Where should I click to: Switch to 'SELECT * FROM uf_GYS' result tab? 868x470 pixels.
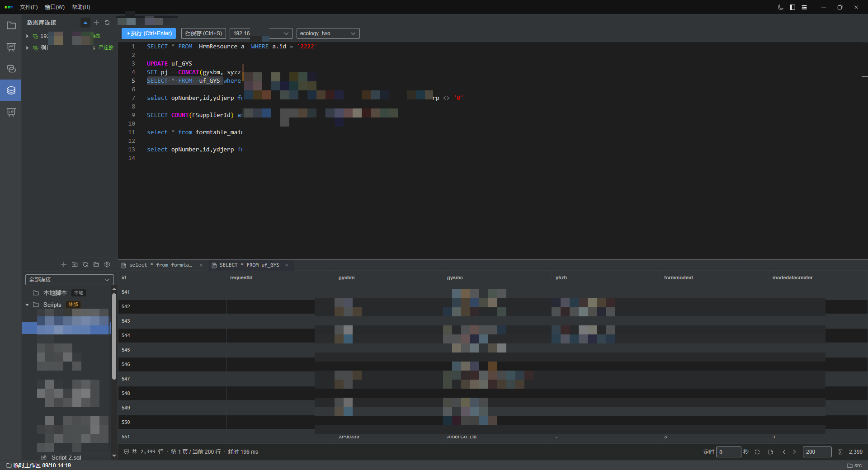coord(249,265)
